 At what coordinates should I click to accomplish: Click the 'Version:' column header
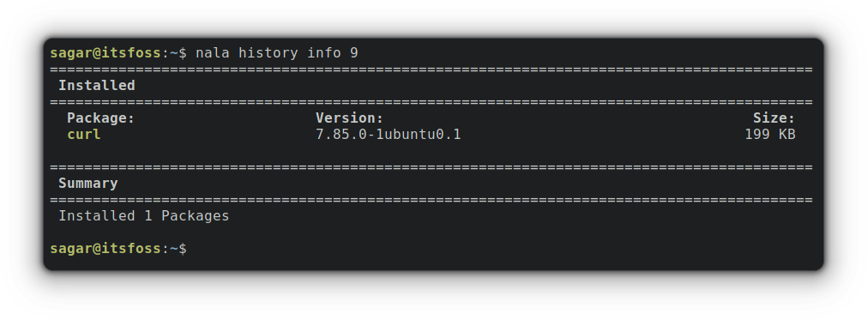tap(349, 118)
